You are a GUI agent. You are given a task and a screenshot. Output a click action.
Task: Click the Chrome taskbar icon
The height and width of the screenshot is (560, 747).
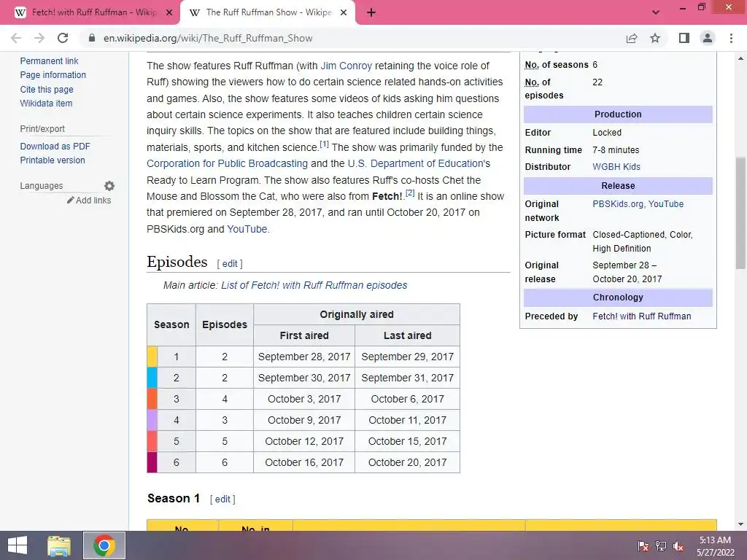pos(104,545)
